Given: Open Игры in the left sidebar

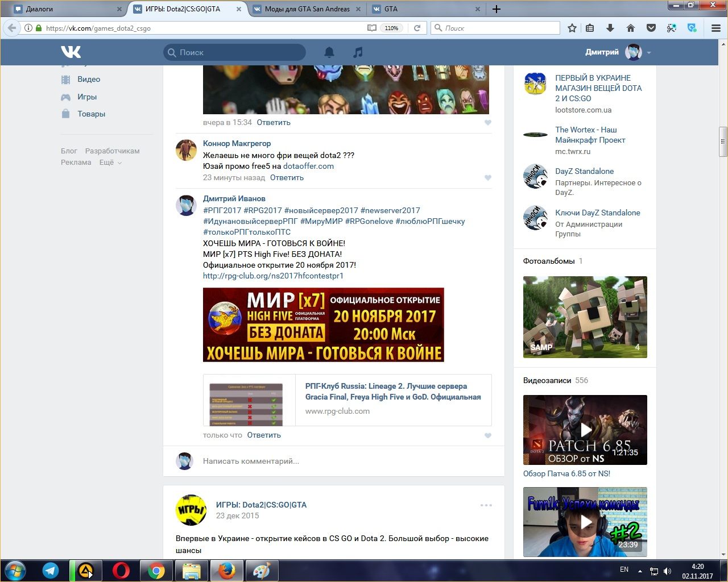Looking at the screenshot, I should coord(87,97).
